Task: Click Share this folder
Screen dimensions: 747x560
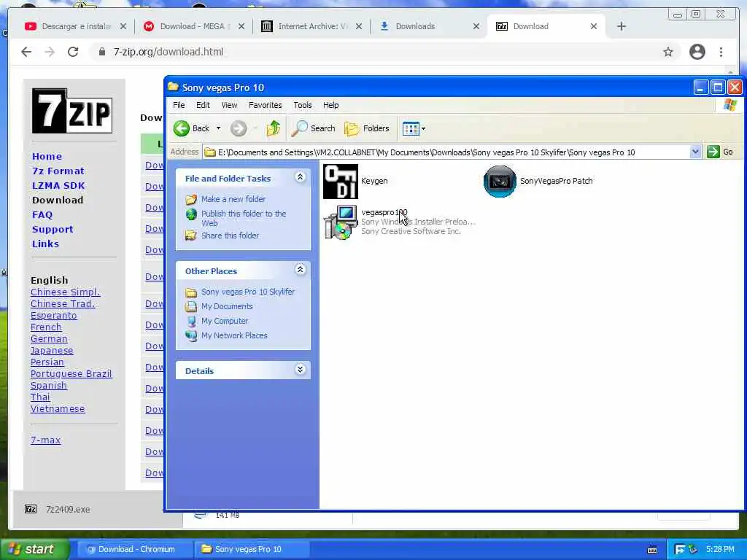Action: point(230,236)
